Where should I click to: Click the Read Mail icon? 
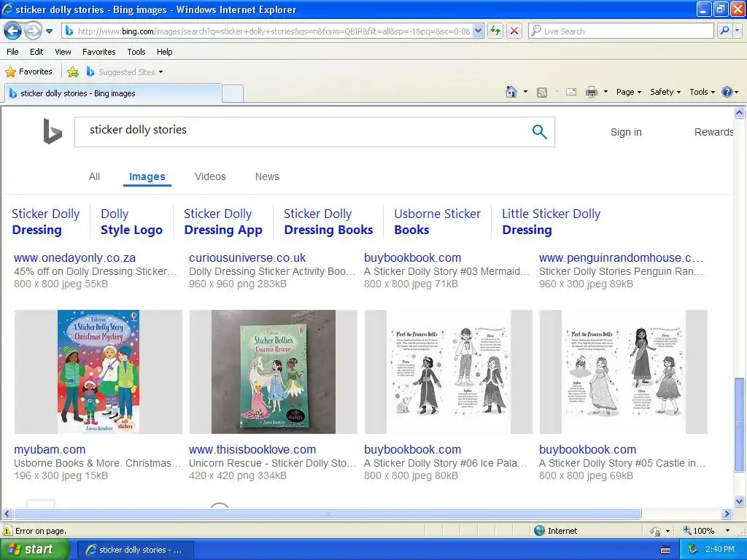click(570, 92)
